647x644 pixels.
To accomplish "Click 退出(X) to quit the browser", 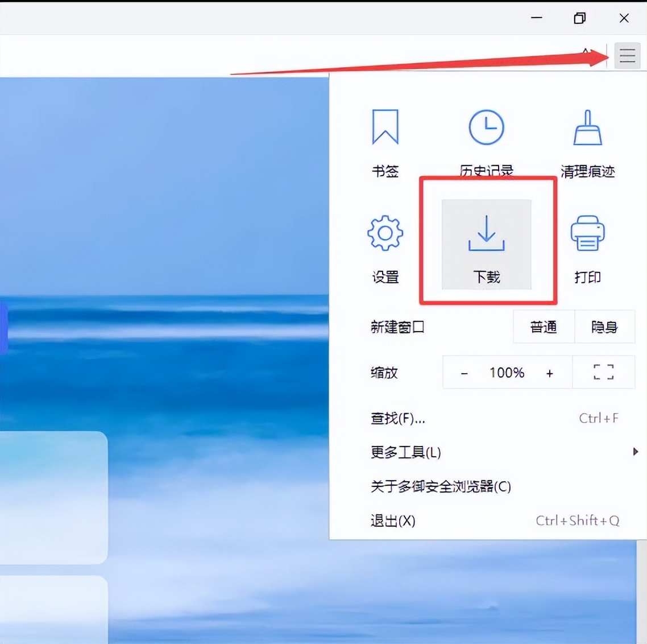I will pos(392,521).
